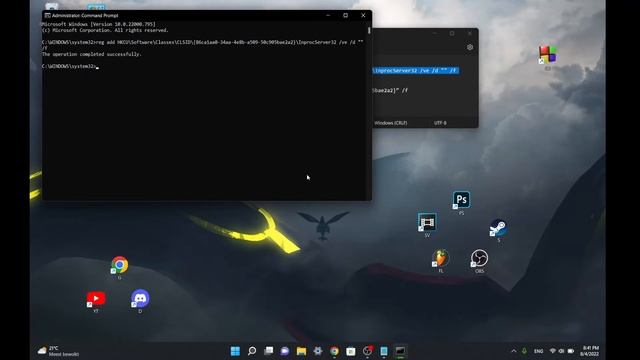
Task: Open Notepad settings gear icon
Action: 470,47
